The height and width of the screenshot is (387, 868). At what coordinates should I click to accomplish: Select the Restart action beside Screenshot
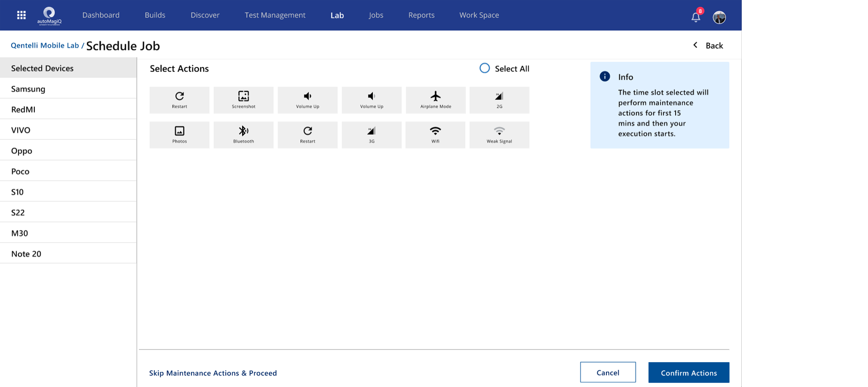click(x=180, y=100)
